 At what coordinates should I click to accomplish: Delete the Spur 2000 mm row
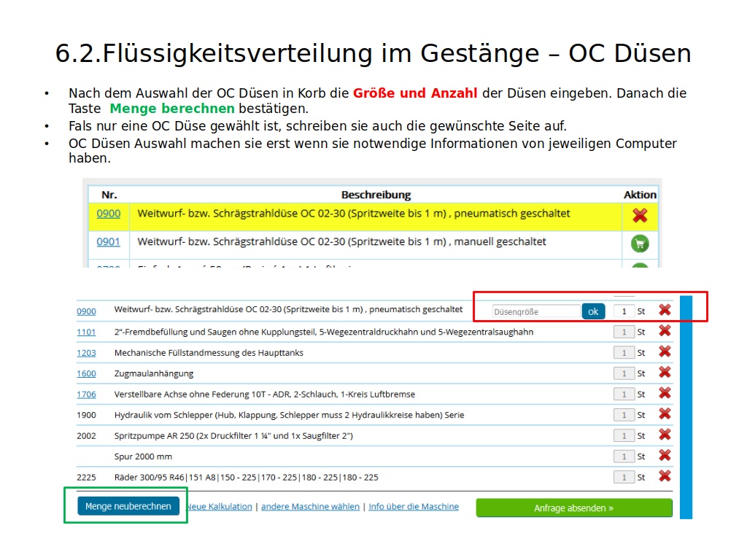[665, 456]
